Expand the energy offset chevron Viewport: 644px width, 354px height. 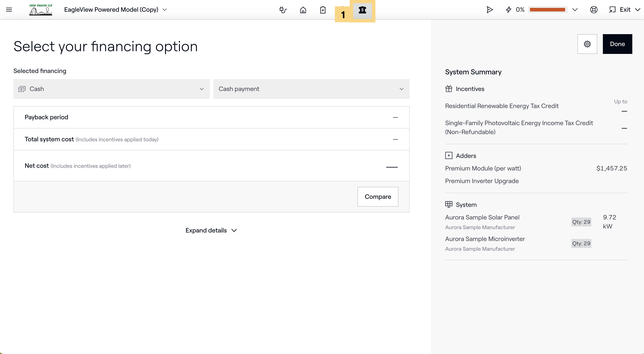[575, 10]
